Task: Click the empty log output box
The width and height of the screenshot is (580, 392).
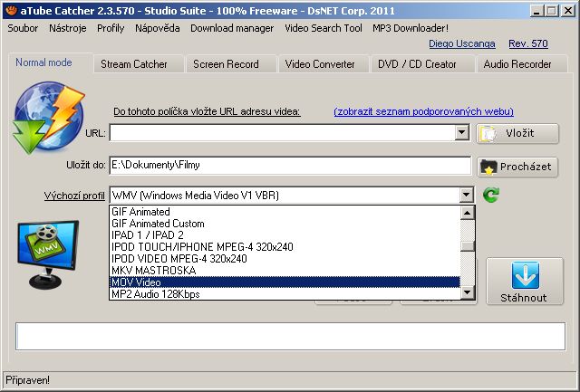Action: point(290,336)
